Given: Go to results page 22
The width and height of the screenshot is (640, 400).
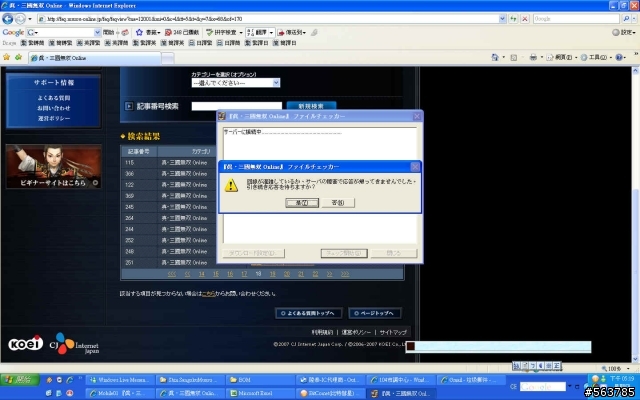Looking at the screenshot, I should coord(315,274).
